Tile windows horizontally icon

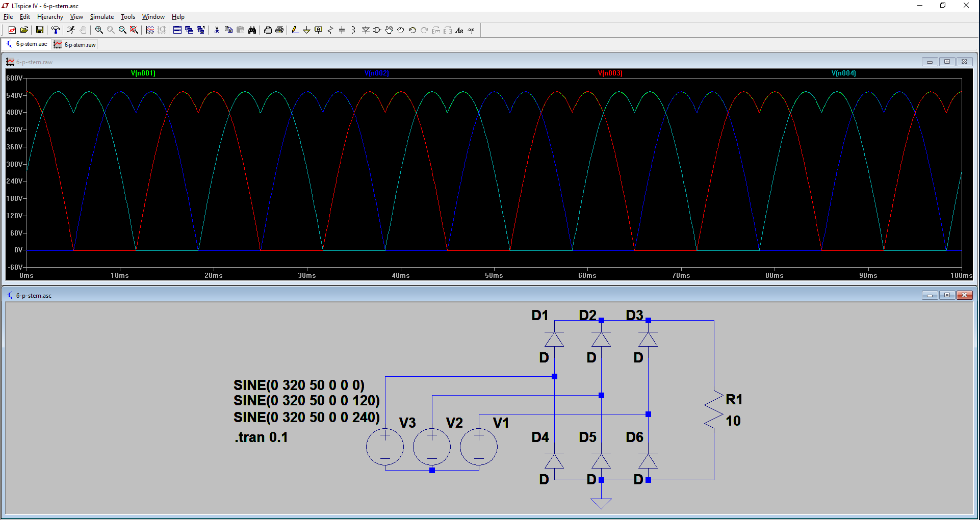pos(177,30)
